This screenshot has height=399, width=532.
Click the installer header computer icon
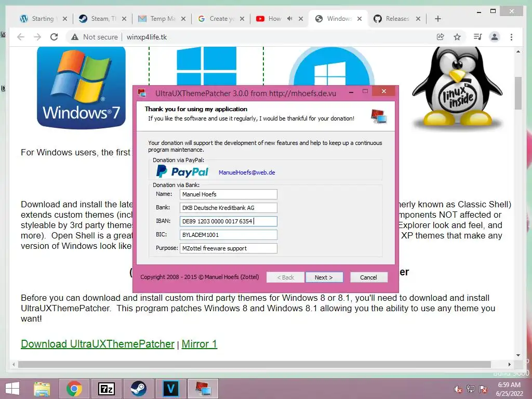[379, 116]
